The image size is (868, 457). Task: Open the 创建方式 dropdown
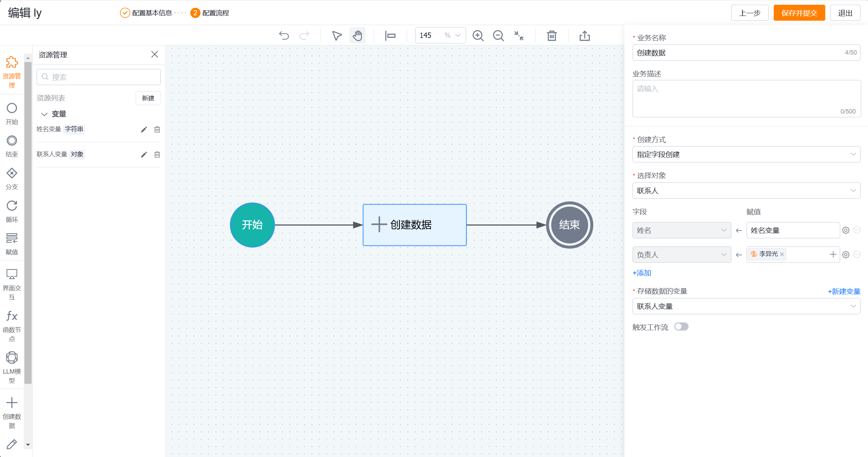(x=746, y=154)
